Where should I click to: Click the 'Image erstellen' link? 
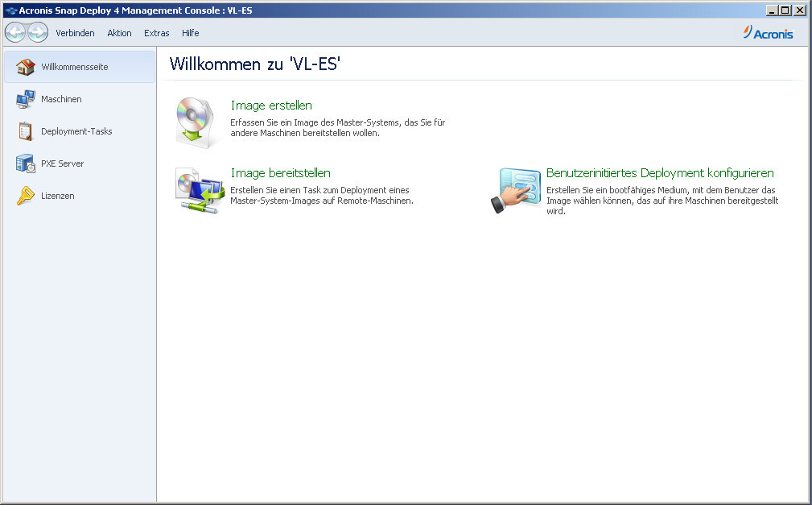click(x=271, y=106)
